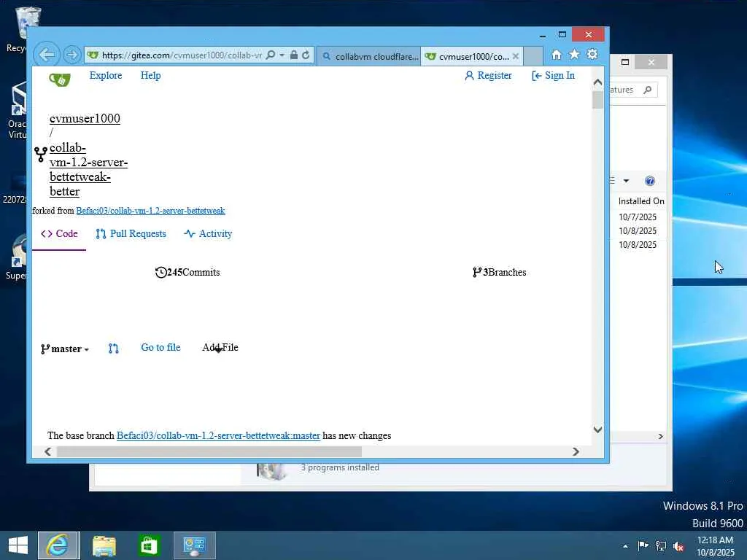Viewport: 747px width, 560px height.
Task: Open Befaci03/collab-vm-1.2-server-bettetweak:master base branch link
Action: pyautogui.click(x=218, y=436)
